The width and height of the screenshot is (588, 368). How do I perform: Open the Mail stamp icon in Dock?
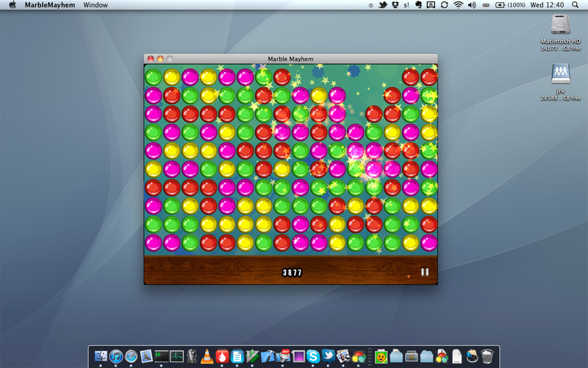tap(146, 356)
